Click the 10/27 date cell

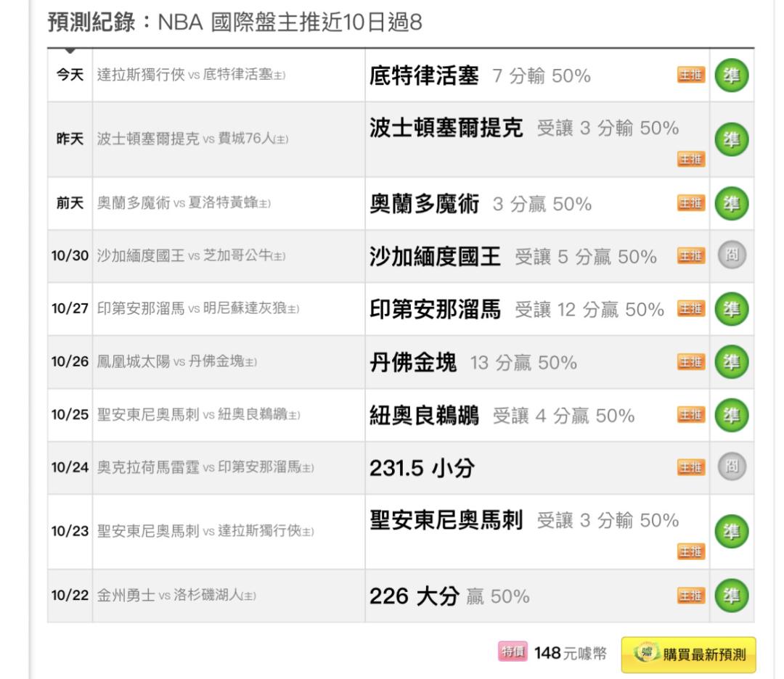pyautogui.click(x=70, y=309)
